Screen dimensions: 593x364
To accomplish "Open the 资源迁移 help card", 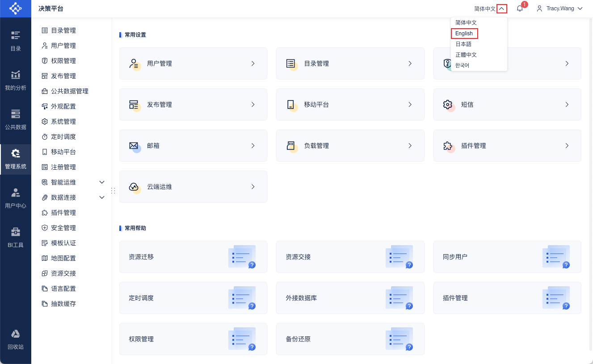I will click(193, 257).
